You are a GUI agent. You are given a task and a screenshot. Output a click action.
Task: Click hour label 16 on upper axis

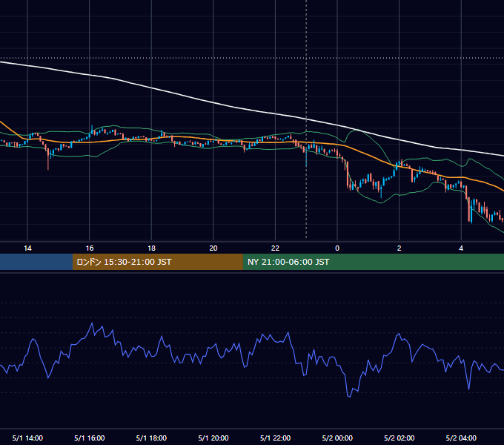(x=90, y=248)
